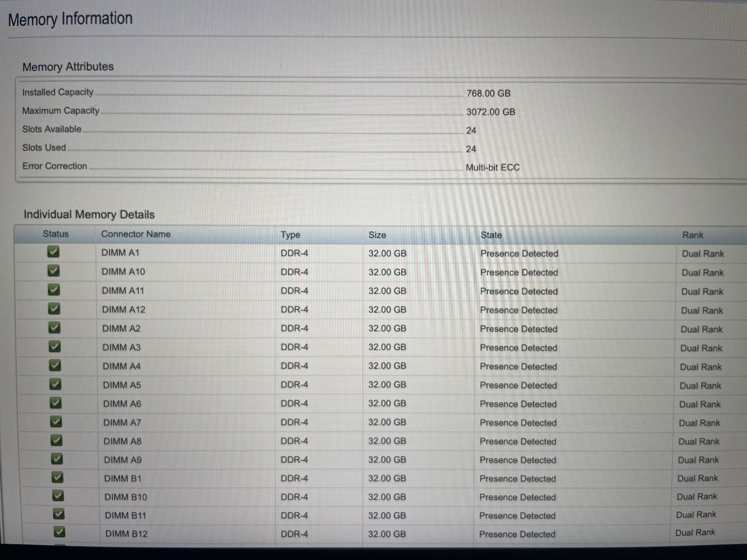Click the Rank column header
747x560 pixels.
(693, 235)
